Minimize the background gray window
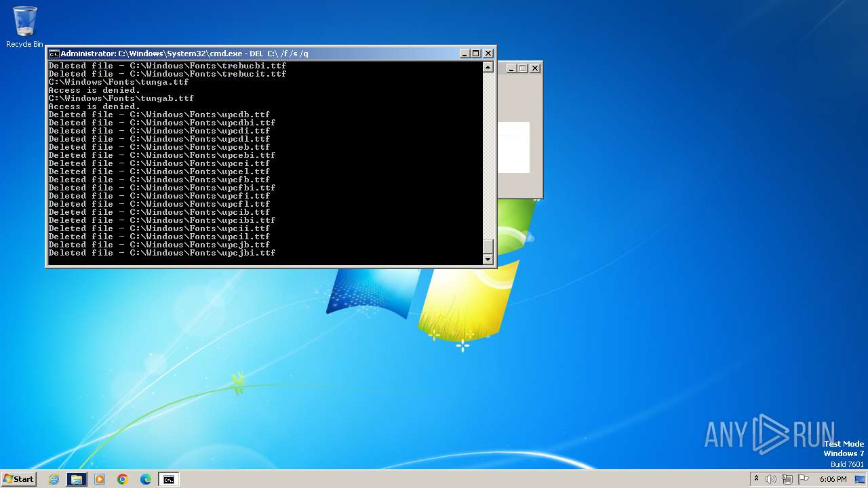 click(511, 68)
